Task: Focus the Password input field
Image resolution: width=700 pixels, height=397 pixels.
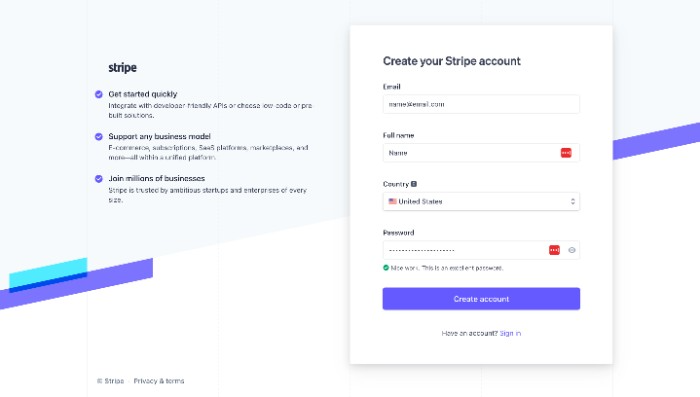Action: click(x=481, y=250)
